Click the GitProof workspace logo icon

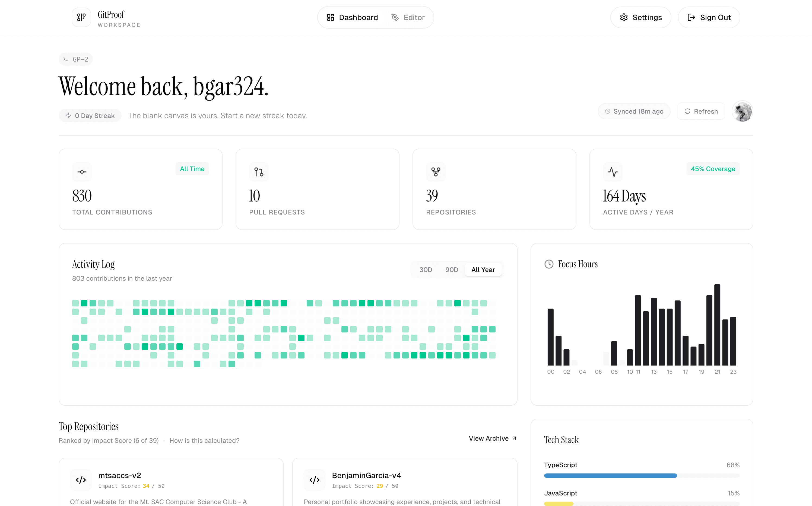click(x=81, y=17)
